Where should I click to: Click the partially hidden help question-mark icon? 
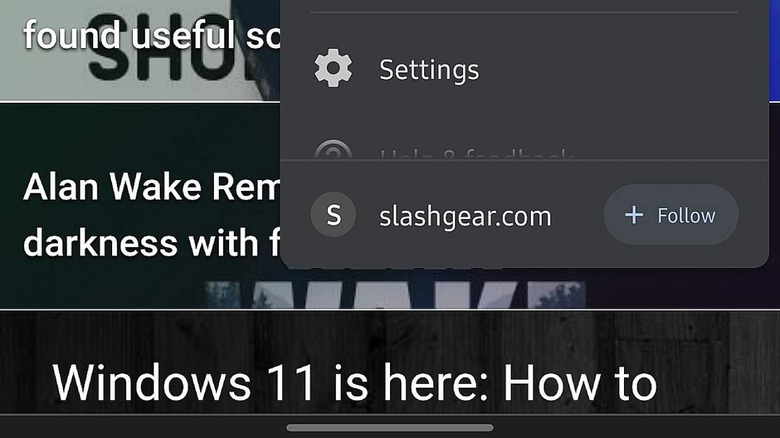coord(333,150)
